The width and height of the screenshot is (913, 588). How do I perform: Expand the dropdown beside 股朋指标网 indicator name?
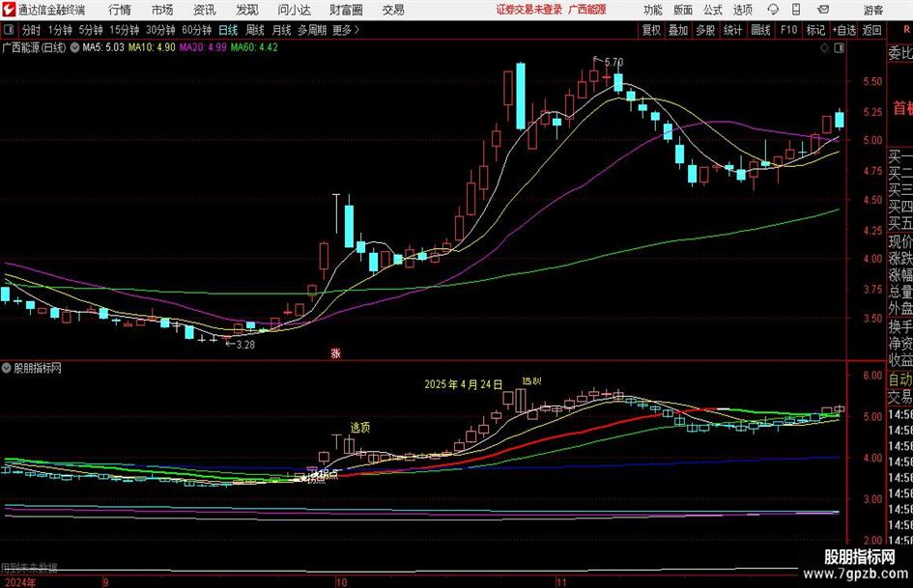pos(7,368)
